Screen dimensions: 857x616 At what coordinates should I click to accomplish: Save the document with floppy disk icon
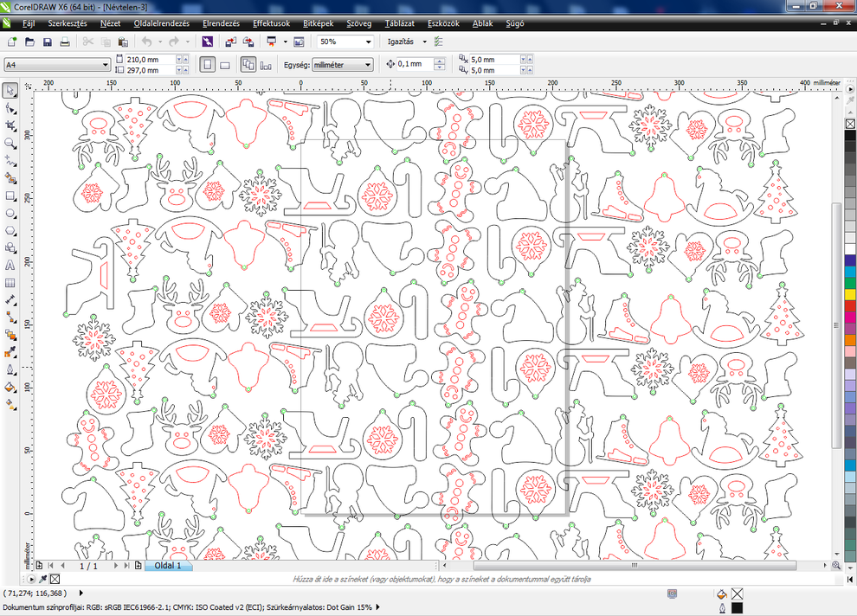[x=47, y=42]
